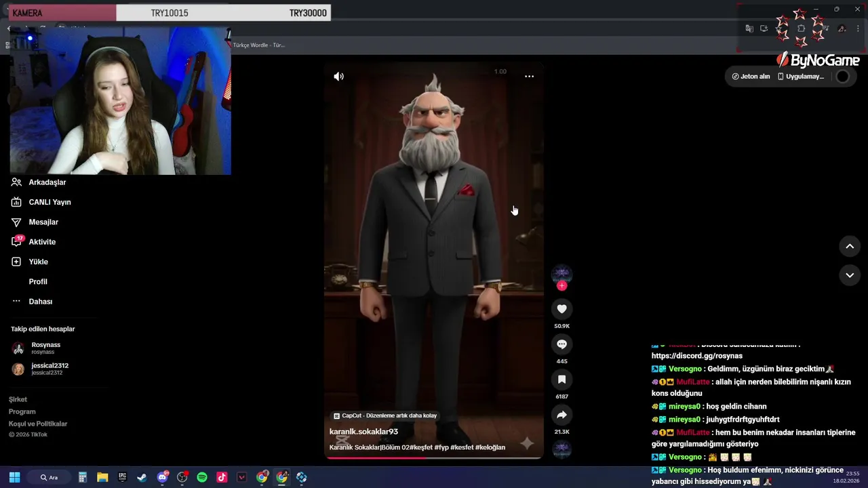Share the video with the arrow icon
Viewport: 868px width, 488px height.
(x=561, y=415)
